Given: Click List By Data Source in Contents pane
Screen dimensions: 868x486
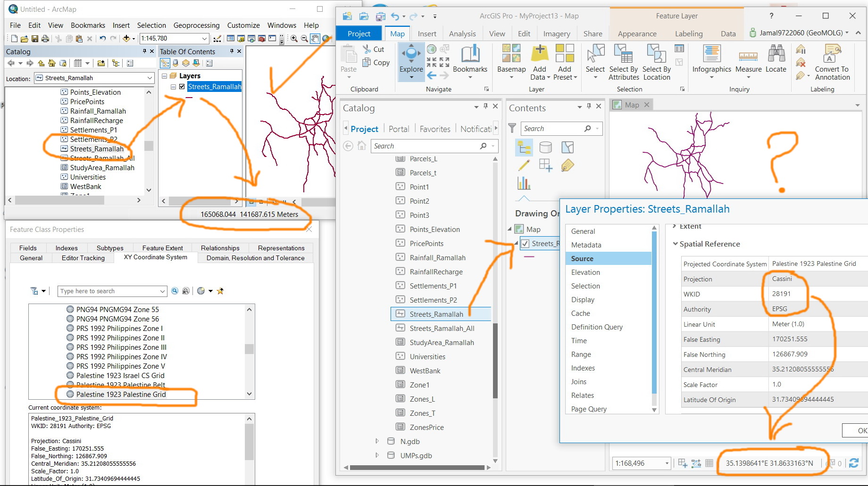Looking at the screenshot, I should click(x=546, y=148).
